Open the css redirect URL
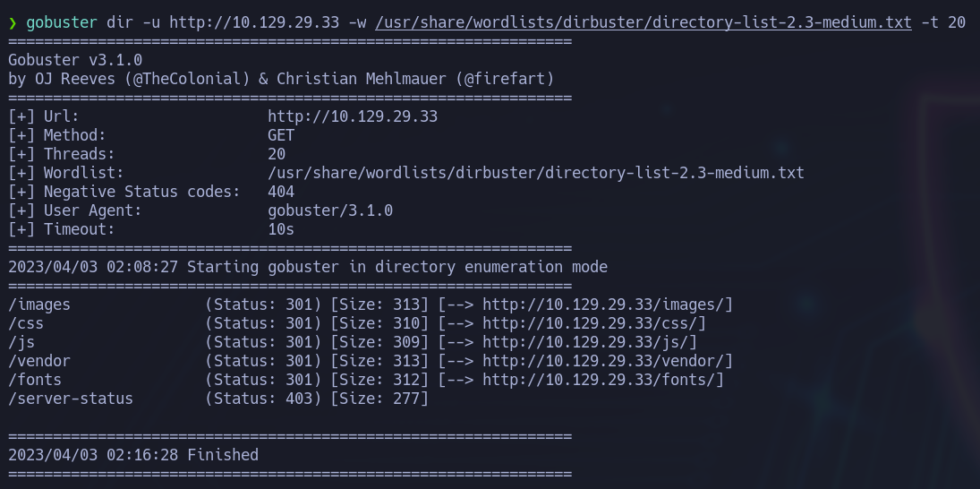This screenshot has height=489, width=980. [x=594, y=323]
